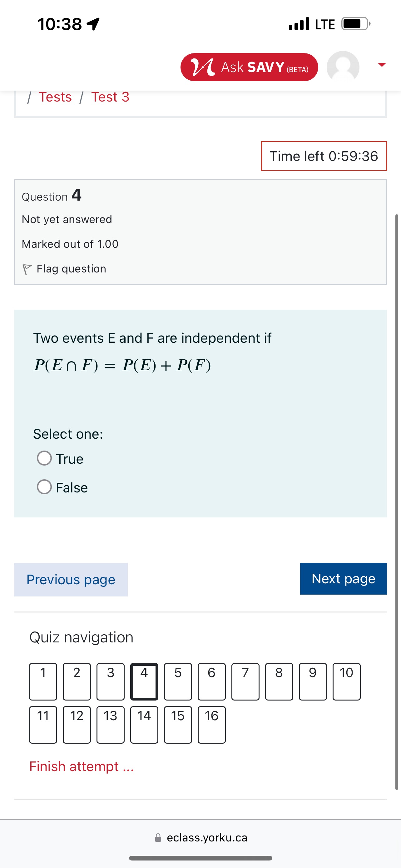Image resolution: width=401 pixels, height=868 pixels.
Task: Tap the battery indicator icon
Action: coord(355,24)
